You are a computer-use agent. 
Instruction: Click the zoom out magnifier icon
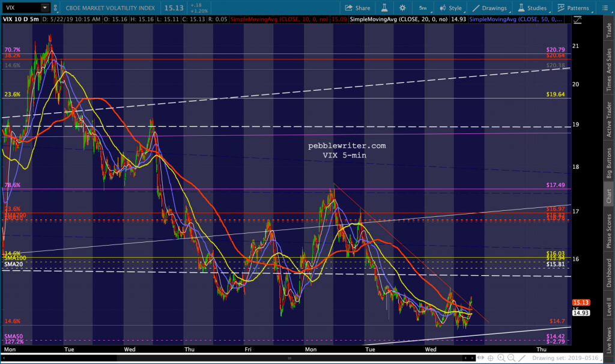click(x=511, y=358)
